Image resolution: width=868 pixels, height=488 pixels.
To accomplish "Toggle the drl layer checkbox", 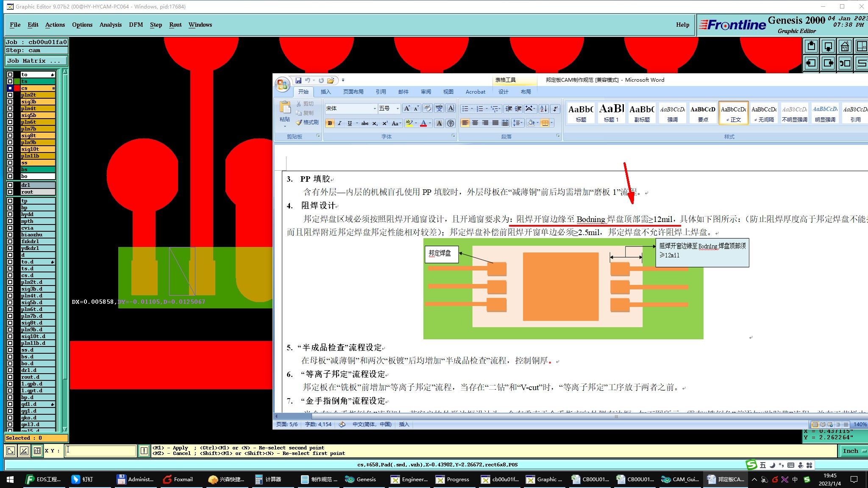I will pyautogui.click(x=10, y=185).
